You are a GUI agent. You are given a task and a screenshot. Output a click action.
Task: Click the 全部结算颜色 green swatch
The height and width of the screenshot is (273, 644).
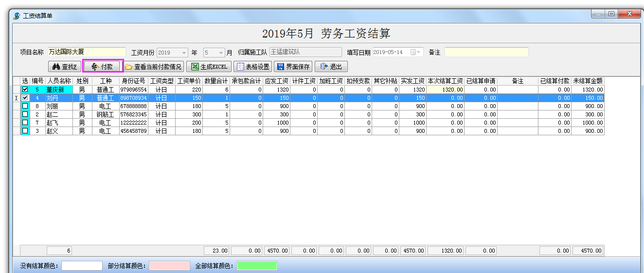[x=257, y=266]
